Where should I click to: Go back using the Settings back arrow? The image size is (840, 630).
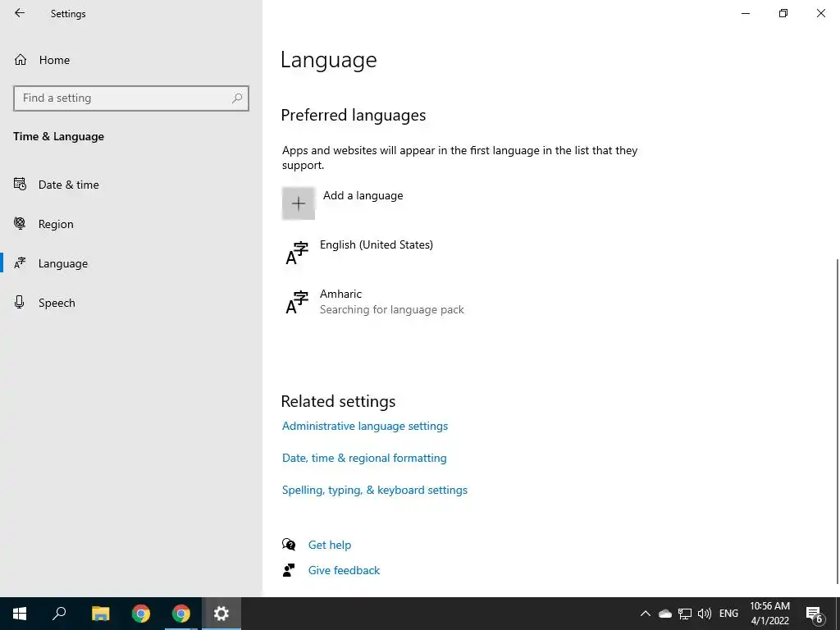point(20,13)
